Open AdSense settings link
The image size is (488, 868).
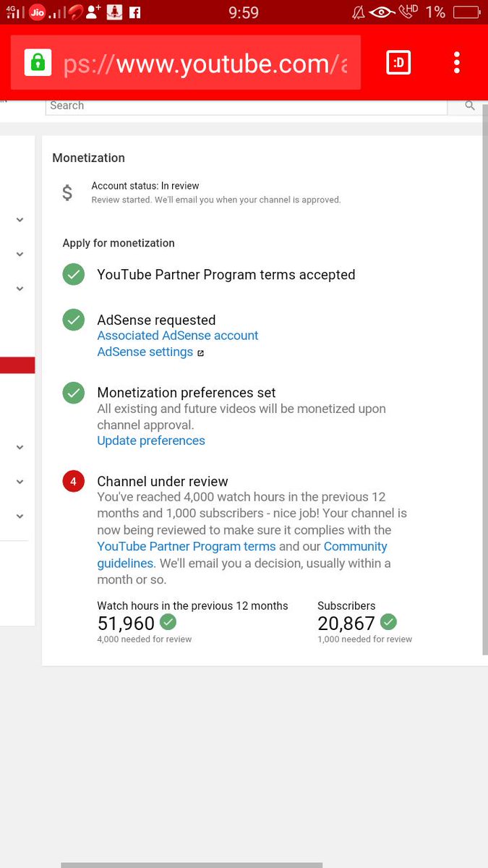145,352
